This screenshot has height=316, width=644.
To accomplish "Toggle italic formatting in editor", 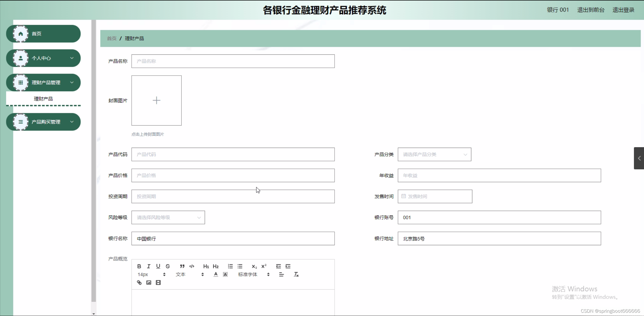I will click(149, 266).
